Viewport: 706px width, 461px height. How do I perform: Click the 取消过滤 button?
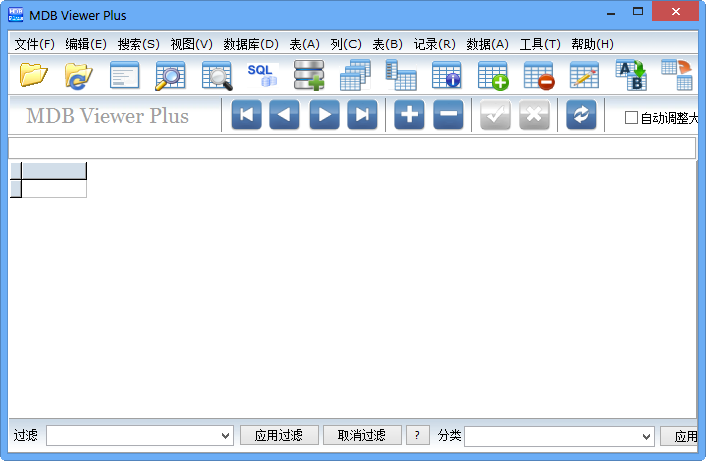(362, 435)
